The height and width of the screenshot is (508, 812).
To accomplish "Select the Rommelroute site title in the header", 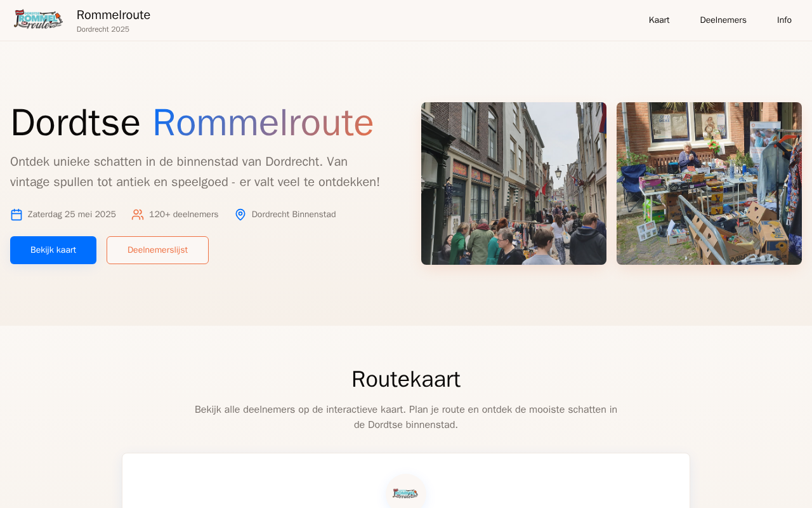I will (114, 15).
